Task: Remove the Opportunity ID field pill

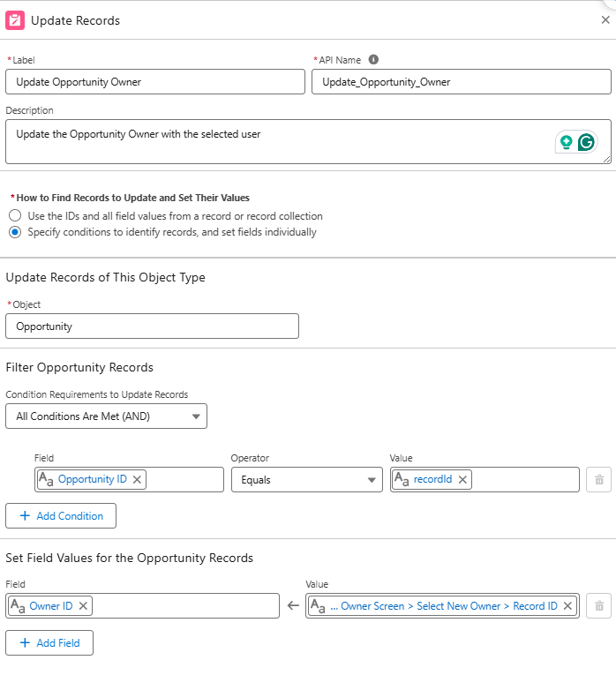Action: 137,480
